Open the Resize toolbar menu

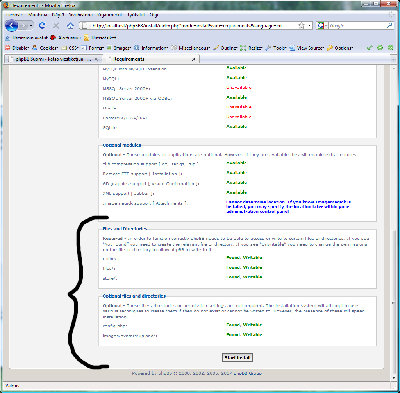[x=251, y=48]
